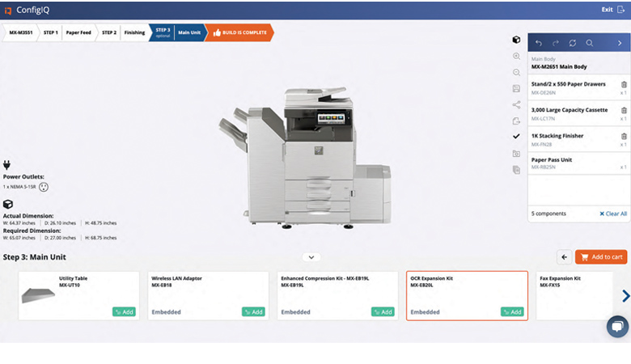The image size is (631, 364).
Task: Zoom out of the printer model
Action: coord(516,73)
